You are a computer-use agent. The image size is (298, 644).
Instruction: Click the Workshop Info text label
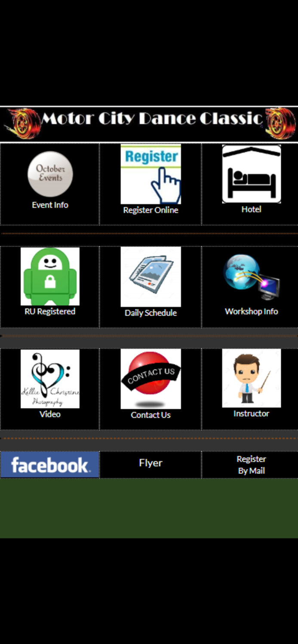[x=252, y=311]
